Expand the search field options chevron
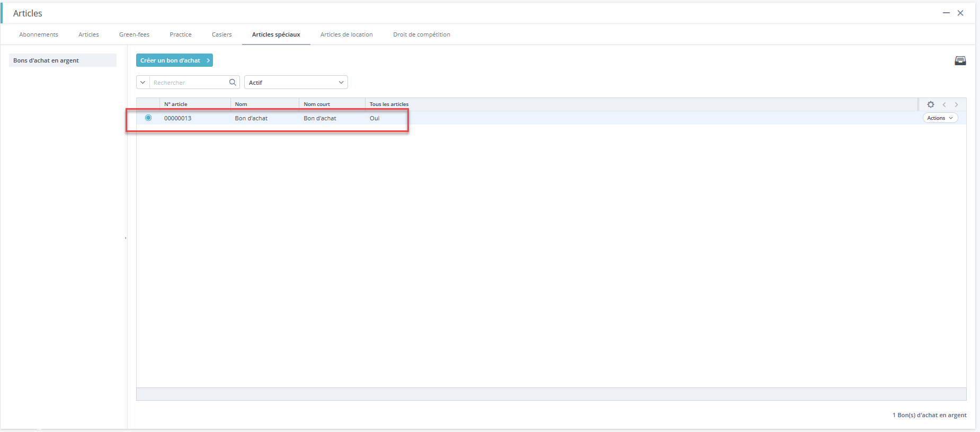Viewport: 980px width, 432px height. click(143, 82)
